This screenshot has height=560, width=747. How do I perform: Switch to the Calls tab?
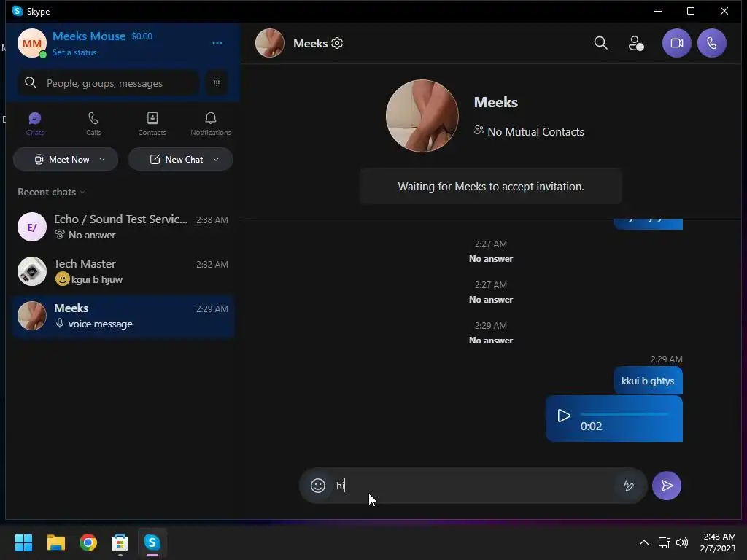pyautogui.click(x=93, y=124)
